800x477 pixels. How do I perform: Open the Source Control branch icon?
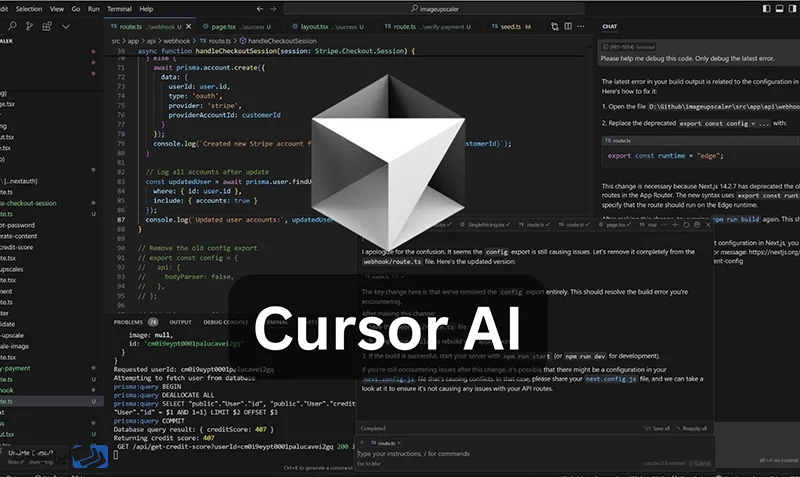(29, 26)
